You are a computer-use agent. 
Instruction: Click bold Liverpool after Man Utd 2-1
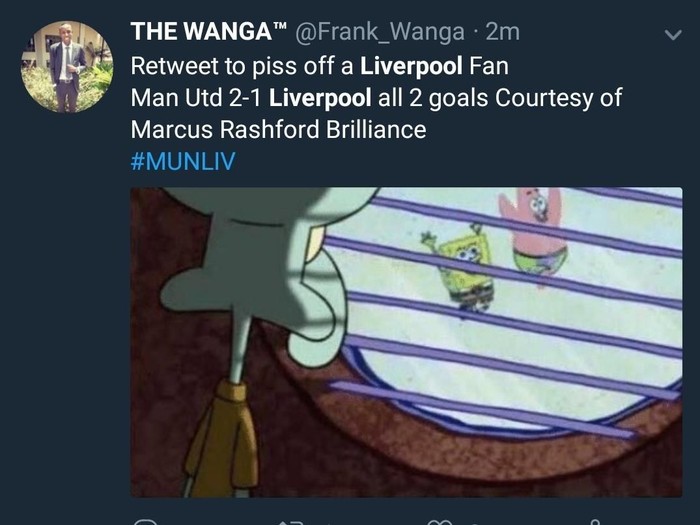tap(320, 97)
